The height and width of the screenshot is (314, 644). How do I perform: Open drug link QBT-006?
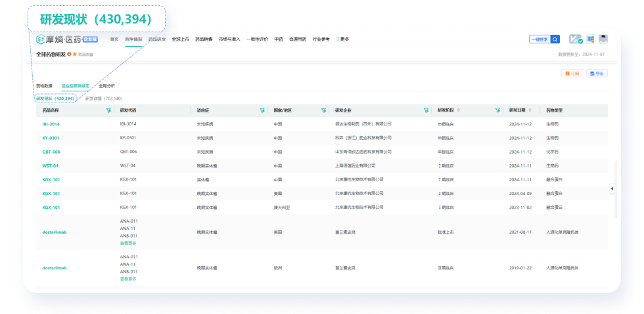(51, 152)
